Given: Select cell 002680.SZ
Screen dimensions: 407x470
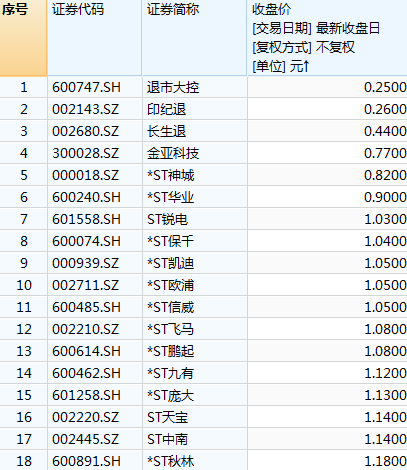Looking at the screenshot, I should click(x=85, y=131).
